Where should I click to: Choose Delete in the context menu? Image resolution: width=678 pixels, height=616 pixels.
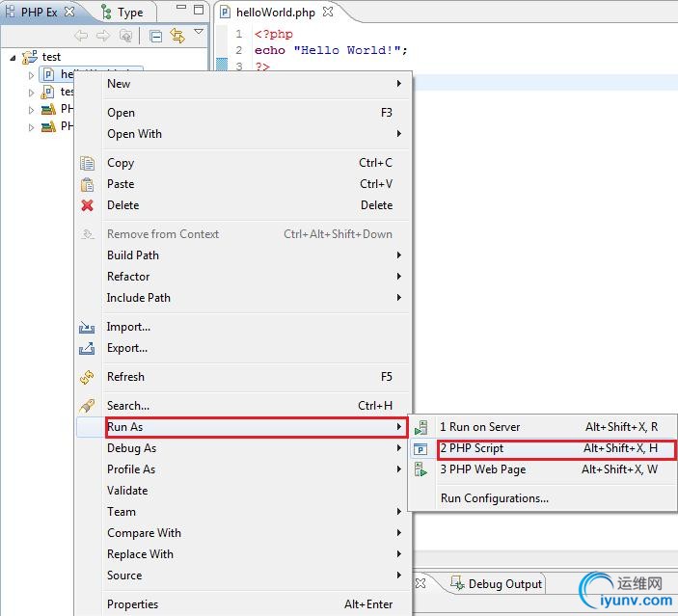point(256,205)
